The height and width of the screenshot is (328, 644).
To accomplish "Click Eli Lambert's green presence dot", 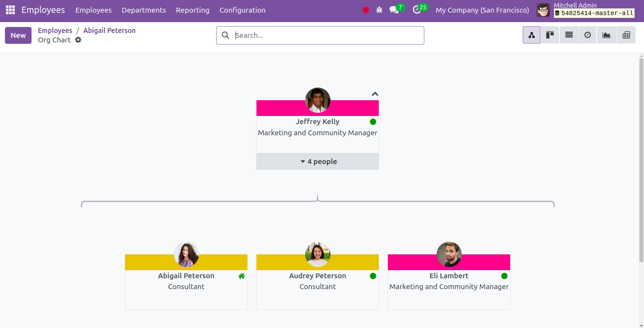I will click(504, 276).
